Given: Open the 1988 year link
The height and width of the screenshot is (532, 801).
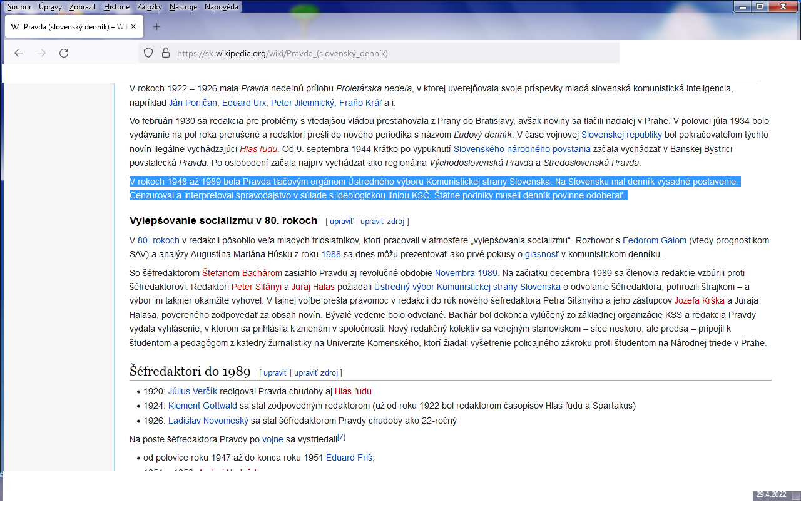Looking at the screenshot, I should 331,254.
